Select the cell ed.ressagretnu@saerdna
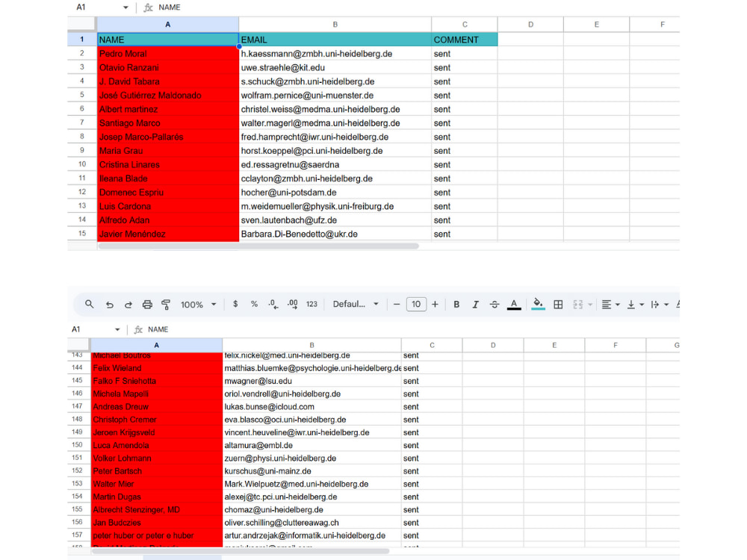747x560 pixels. click(x=335, y=165)
